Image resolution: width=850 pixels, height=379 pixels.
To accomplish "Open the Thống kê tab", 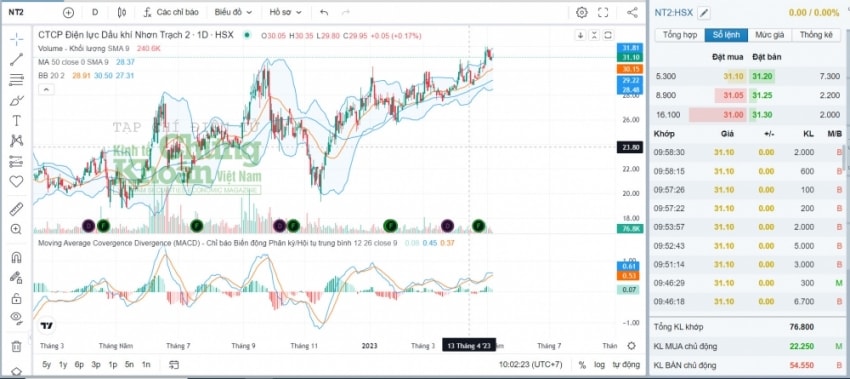I will pos(815,35).
